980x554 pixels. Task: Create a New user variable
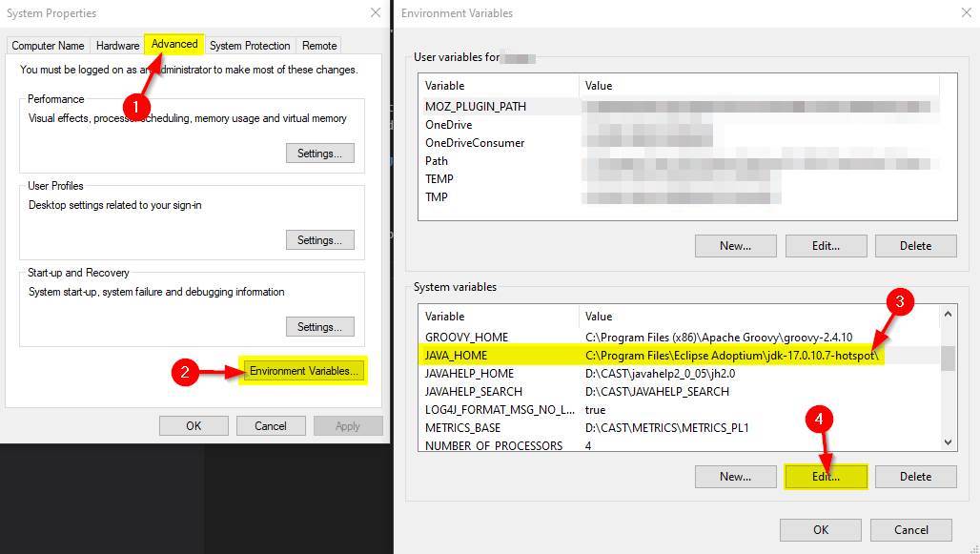click(x=735, y=246)
